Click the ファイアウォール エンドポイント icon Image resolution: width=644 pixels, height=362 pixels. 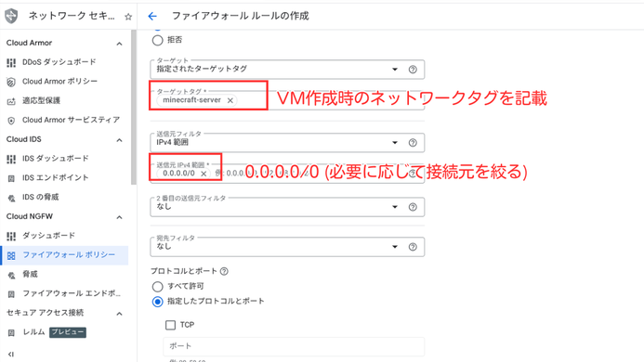coord(11,294)
